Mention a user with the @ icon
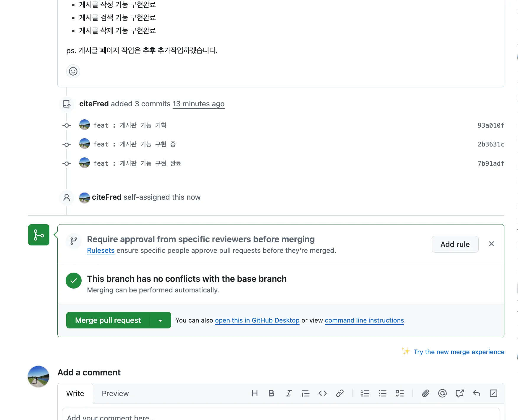This screenshot has height=420, width=518. [x=442, y=393]
